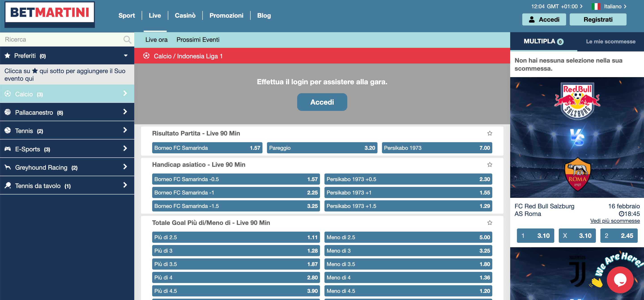Favorite the Risultato Partita market via star
Image resolution: width=644 pixels, height=300 pixels.
coord(490,133)
